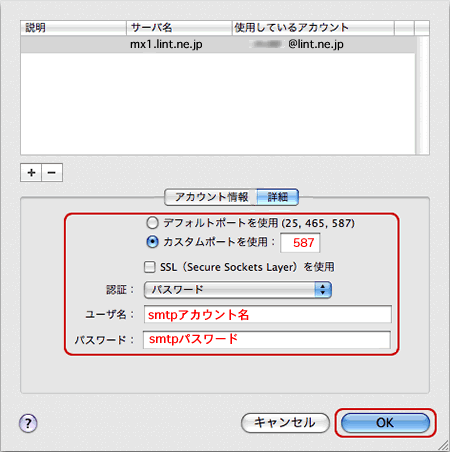The height and width of the screenshot is (452, 450).
Task: Click the サーバ名 column header
Action: tap(179, 28)
